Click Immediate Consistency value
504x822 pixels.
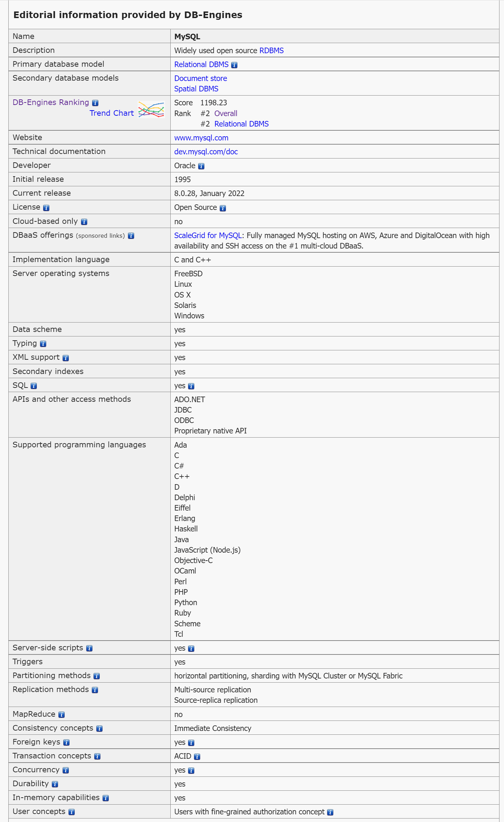212,728
